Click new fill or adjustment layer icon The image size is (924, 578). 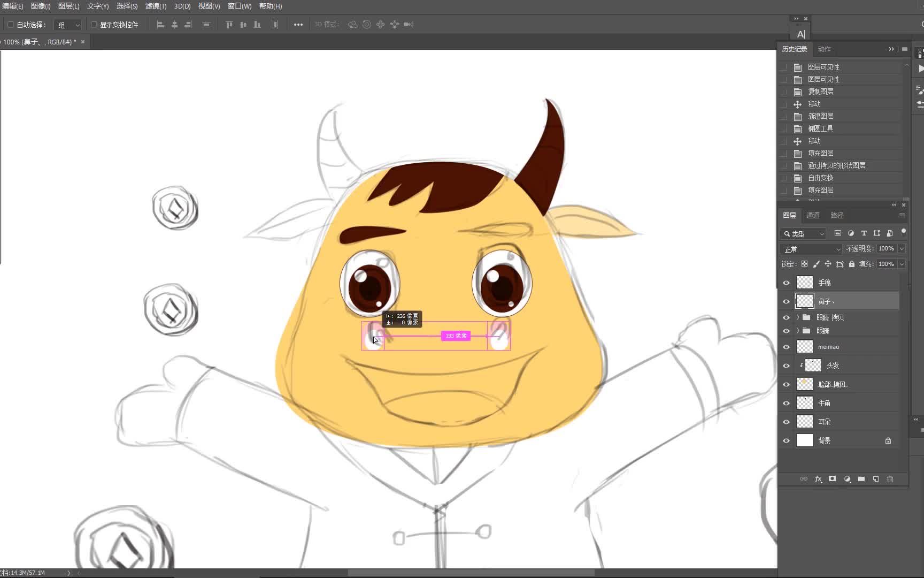point(847,479)
